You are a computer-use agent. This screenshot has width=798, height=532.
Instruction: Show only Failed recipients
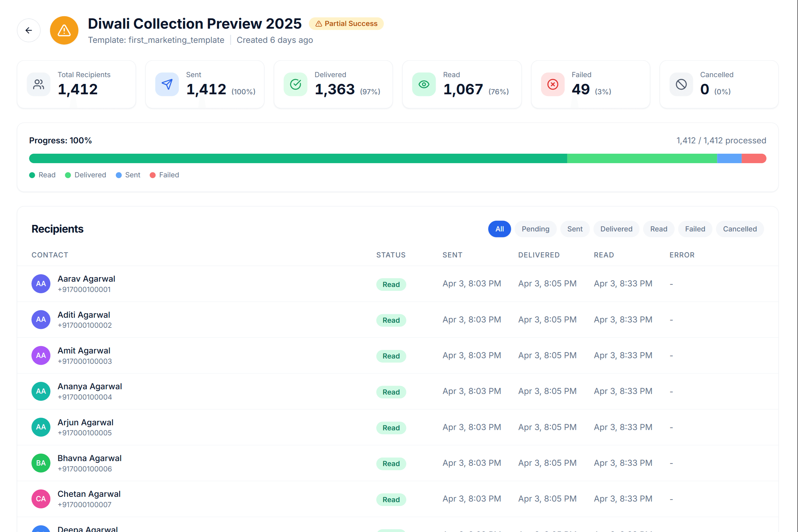point(695,229)
